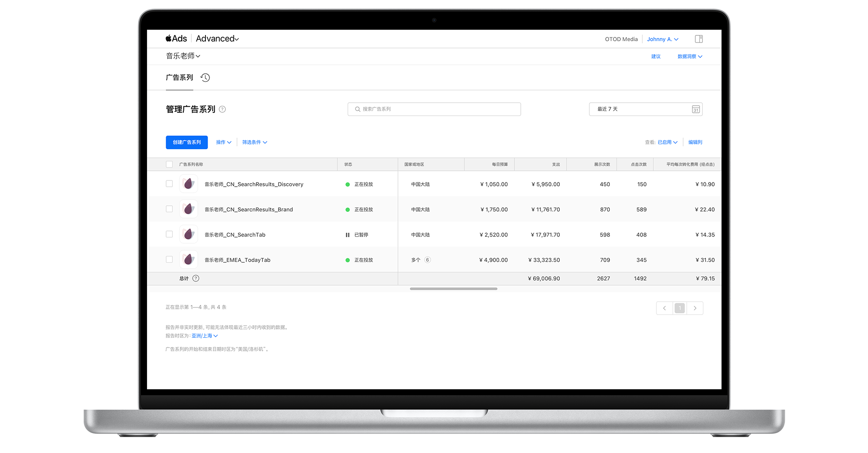Viewport: 868px width, 453px height.
Task: Click the 6 countries badge for EMEA_TodayTab
Action: (427, 260)
